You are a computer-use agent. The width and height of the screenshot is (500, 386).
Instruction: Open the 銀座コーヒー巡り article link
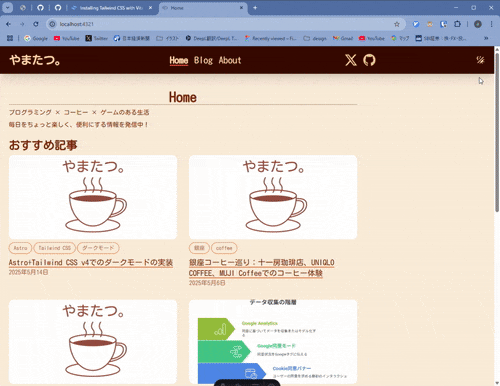(x=262, y=268)
